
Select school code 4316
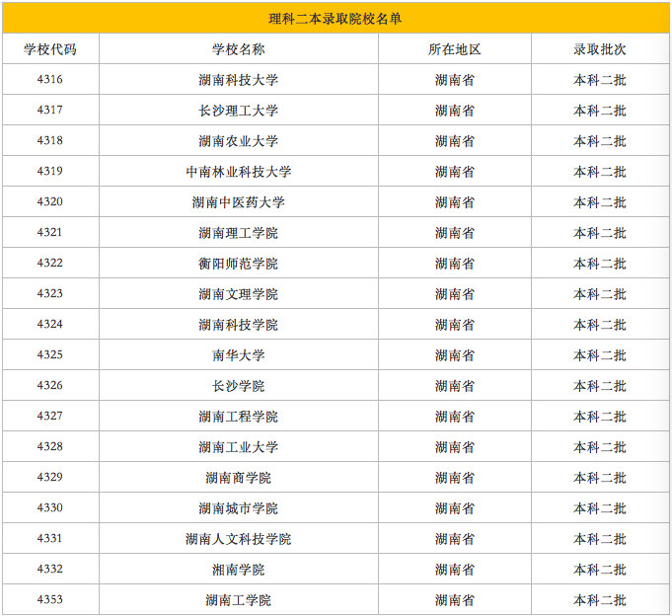[x=50, y=79]
